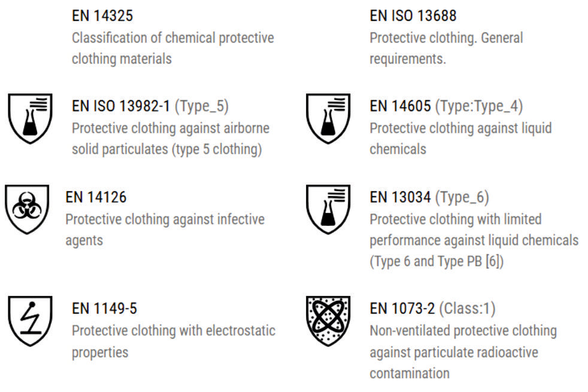Viewport: 588px width, 392px height.
Task: Click the infective agents description text
Action: pyautogui.click(x=164, y=230)
